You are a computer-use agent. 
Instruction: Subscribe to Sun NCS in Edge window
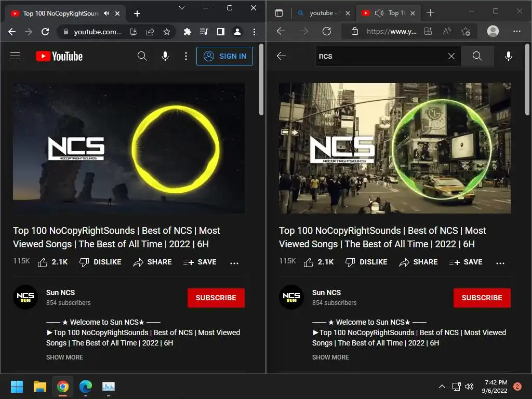click(482, 298)
